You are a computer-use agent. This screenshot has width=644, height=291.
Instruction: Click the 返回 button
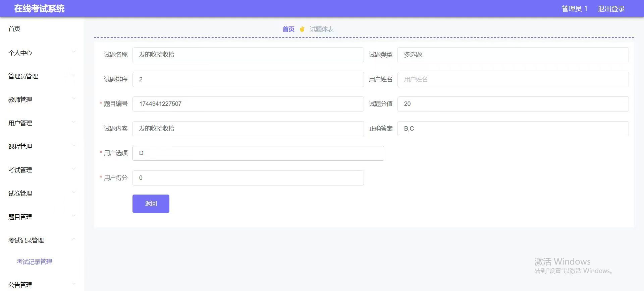point(151,204)
